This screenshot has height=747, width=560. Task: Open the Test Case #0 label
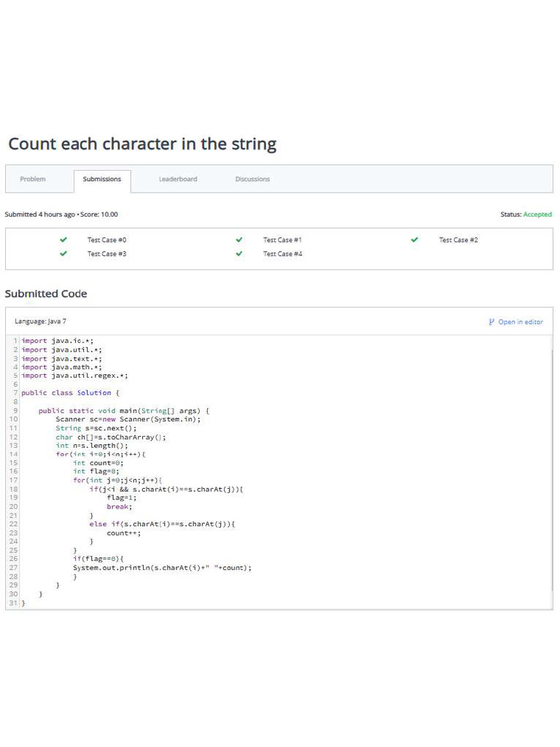pos(106,240)
